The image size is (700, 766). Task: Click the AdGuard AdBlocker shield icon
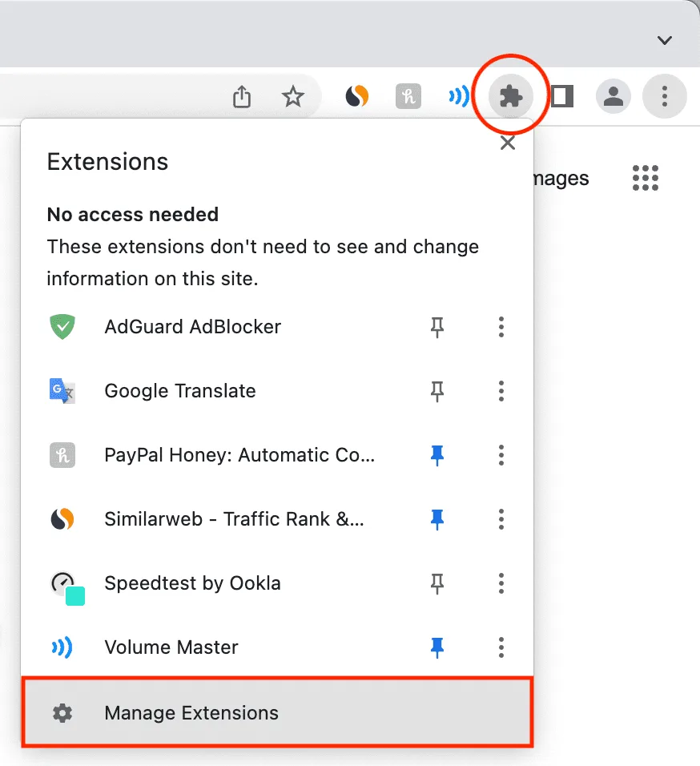pos(62,327)
